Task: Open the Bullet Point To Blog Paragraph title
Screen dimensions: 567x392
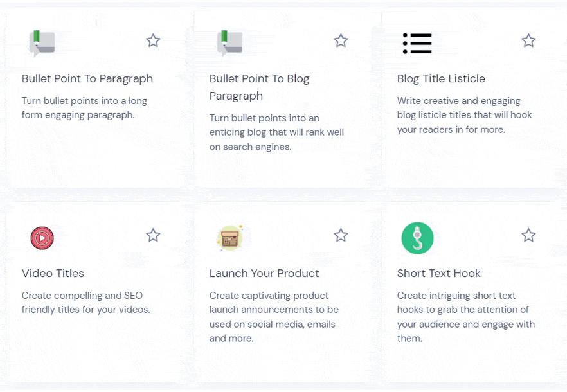Action: click(x=259, y=87)
